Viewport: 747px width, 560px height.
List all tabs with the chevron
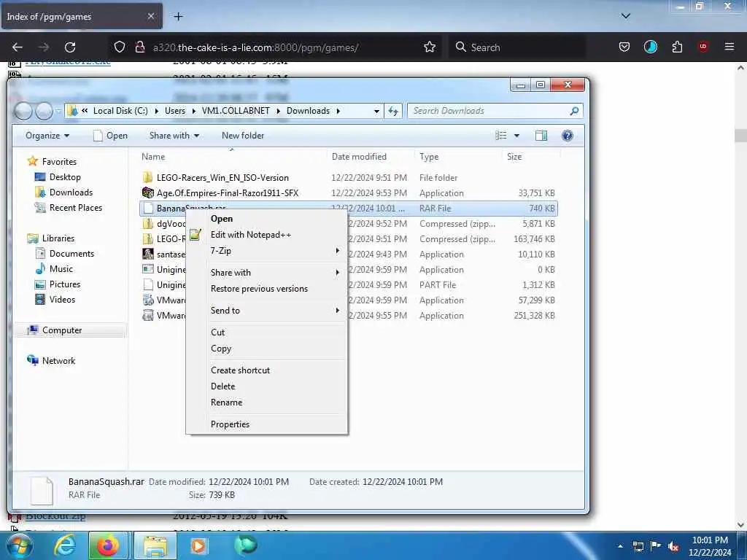tap(625, 16)
